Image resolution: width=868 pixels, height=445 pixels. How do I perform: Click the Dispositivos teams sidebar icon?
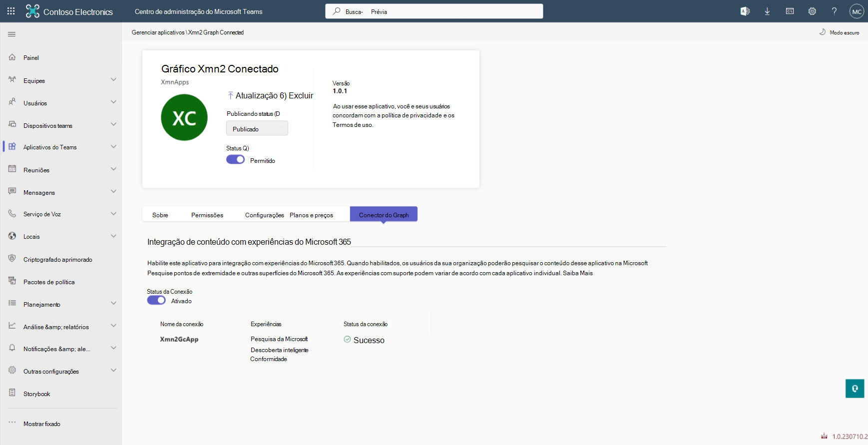pyautogui.click(x=12, y=125)
